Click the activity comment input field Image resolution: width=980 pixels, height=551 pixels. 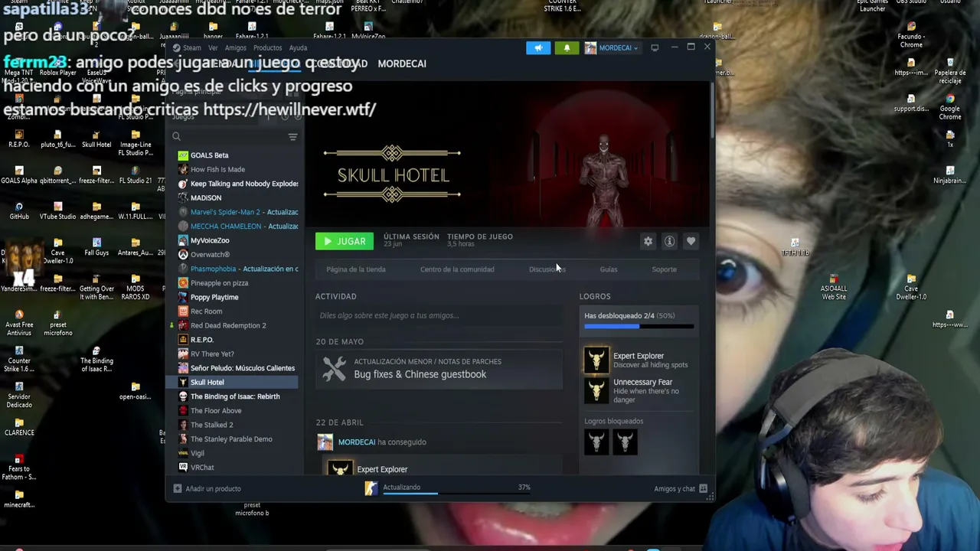tap(439, 315)
